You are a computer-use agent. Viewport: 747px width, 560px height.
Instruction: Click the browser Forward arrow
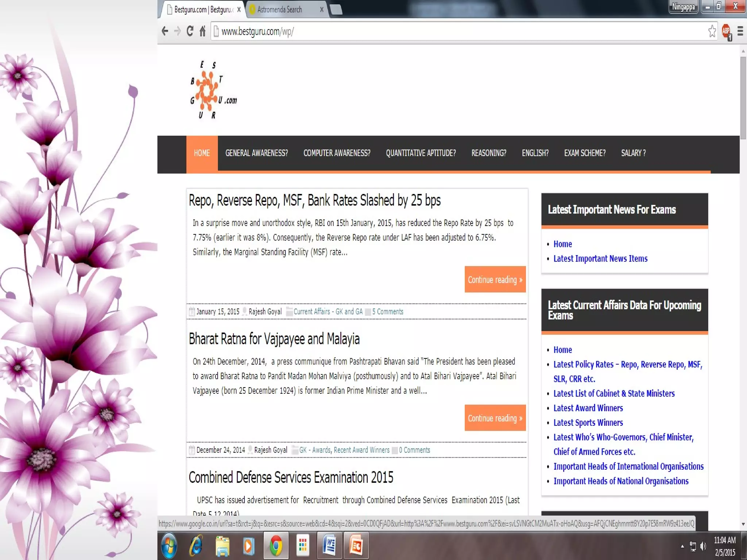pos(177,31)
